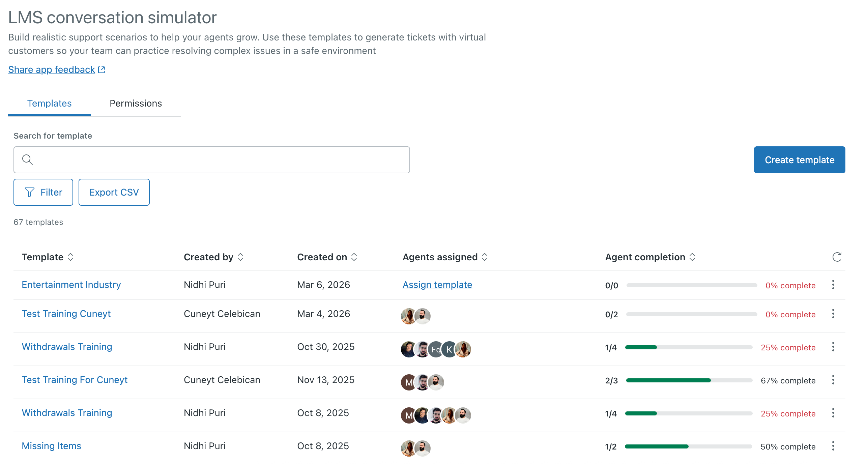Image resolution: width=868 pixels, height=464 pixels.
Task: Open more options for Missing Items row
Action: click(833, 446)
